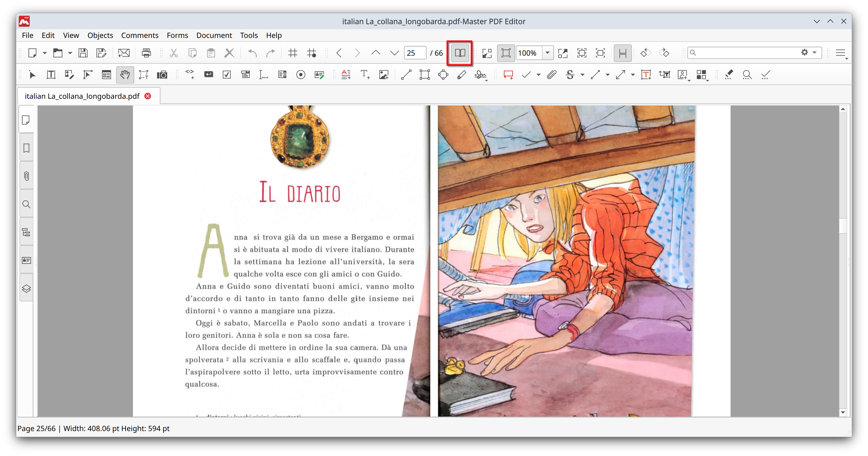868x456 pixels.
Task: Select the Hand tool
Action: 125,75
